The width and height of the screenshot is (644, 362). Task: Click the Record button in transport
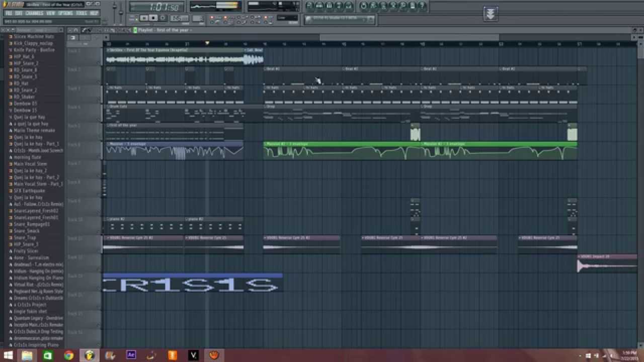tap(163, 18)
